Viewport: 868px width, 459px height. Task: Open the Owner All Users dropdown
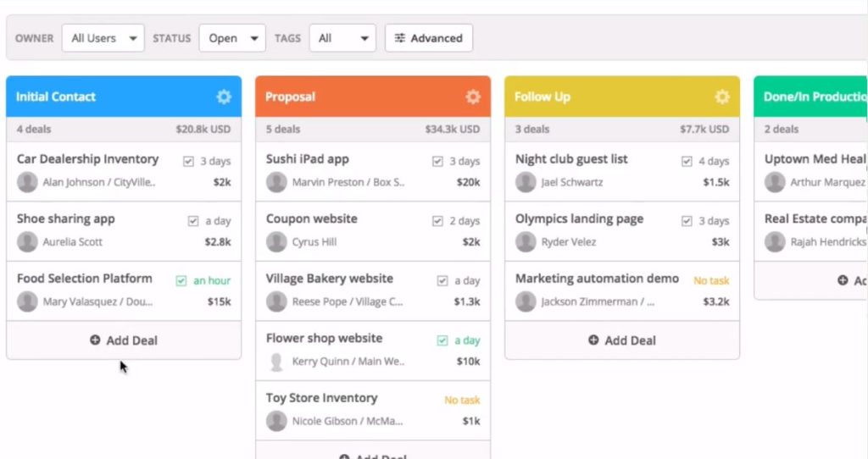pyautogui.click(x=103, y=38)
